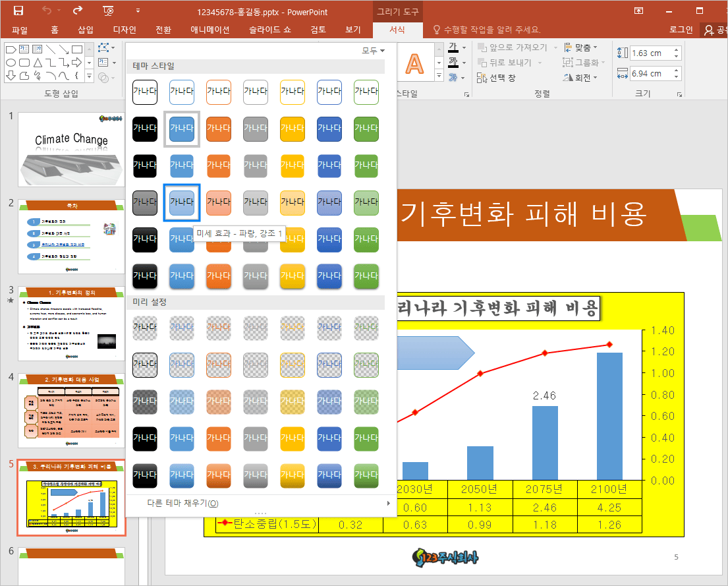
Task: Click the slide title 기후변화 피해 비용
Action: 523,214
